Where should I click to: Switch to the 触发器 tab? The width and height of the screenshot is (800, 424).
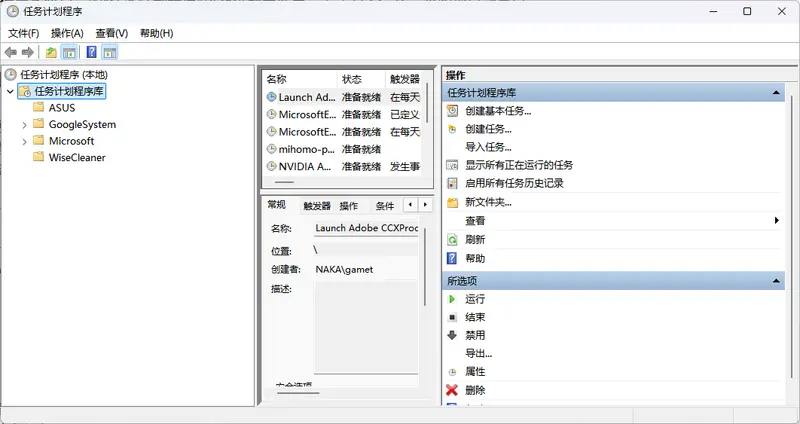(x=316, y=206)
